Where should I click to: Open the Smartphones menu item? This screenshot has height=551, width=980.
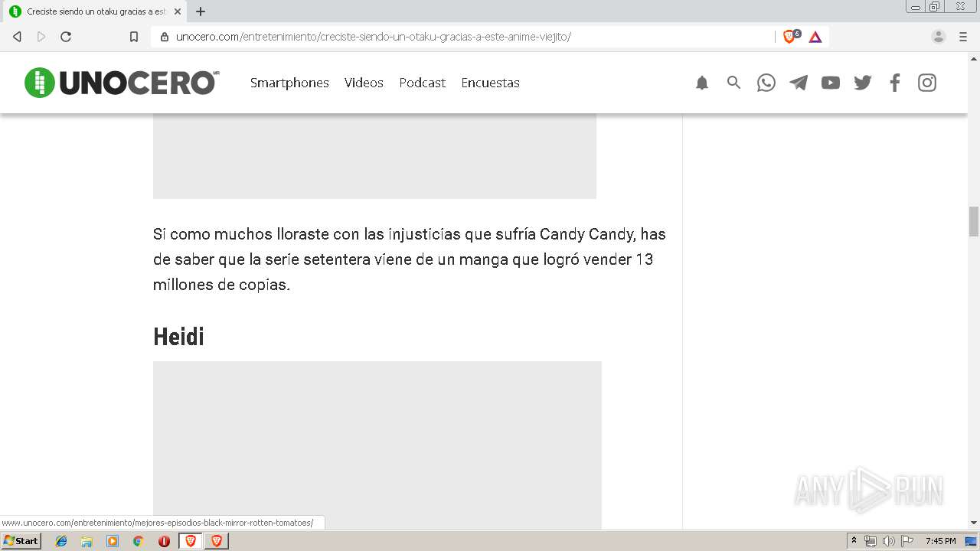coord(289,83)
